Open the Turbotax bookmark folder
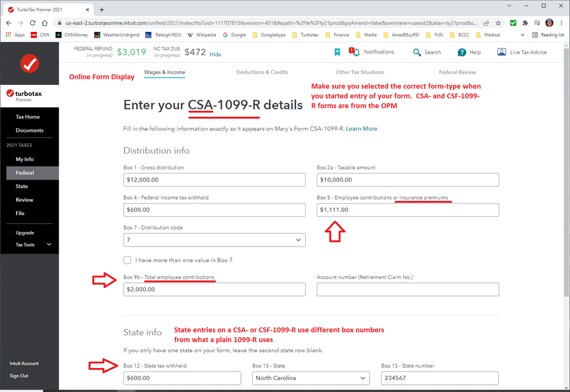 pyautogui.click(x=305, y=35)
